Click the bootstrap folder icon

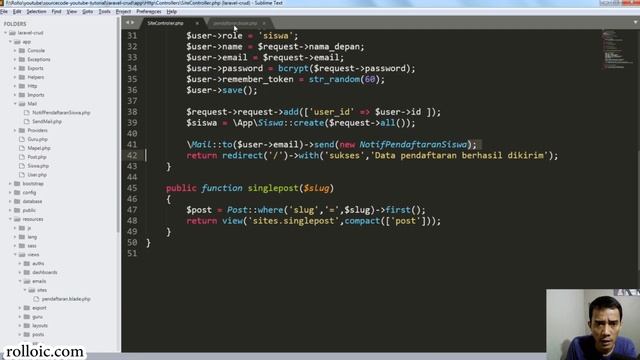(17, 184)
